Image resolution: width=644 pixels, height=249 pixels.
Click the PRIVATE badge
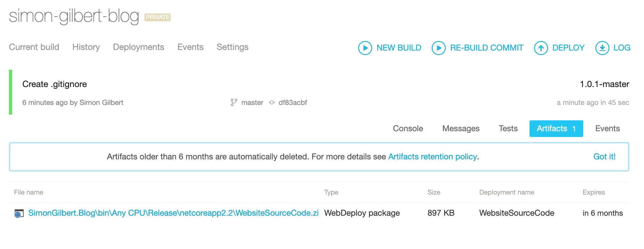pos(158,17)
